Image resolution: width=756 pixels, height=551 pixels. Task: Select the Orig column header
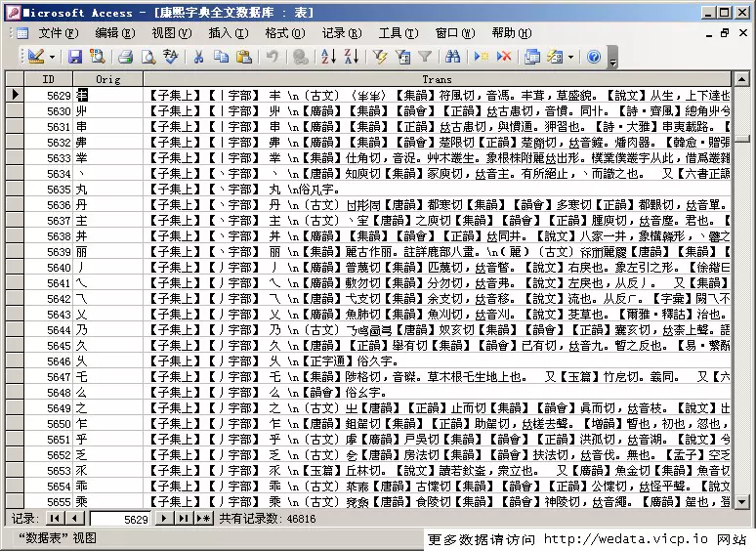coord(108,79)
